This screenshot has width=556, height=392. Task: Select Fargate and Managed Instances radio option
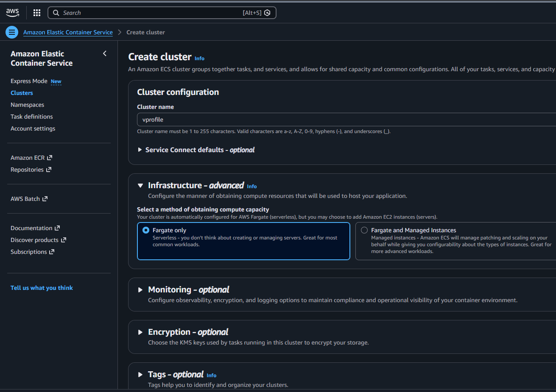tap(364, 230)
